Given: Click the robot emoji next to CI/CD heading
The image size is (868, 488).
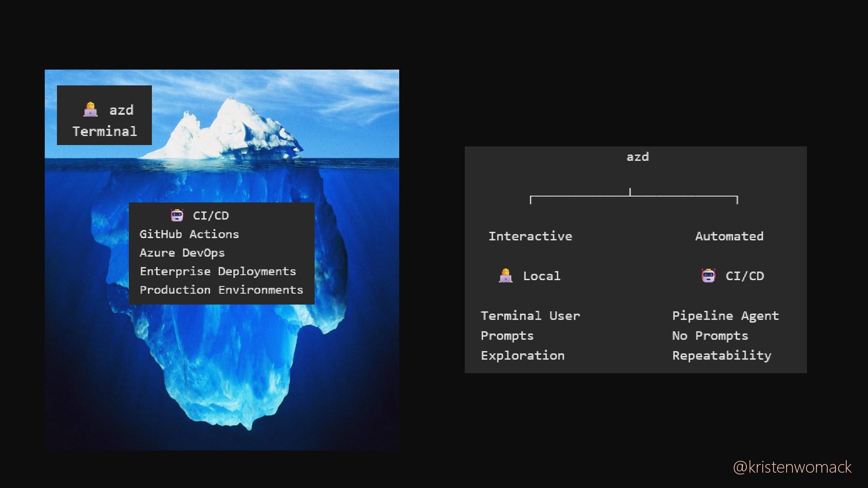Looking at the screenshot, I should [177, 215].
